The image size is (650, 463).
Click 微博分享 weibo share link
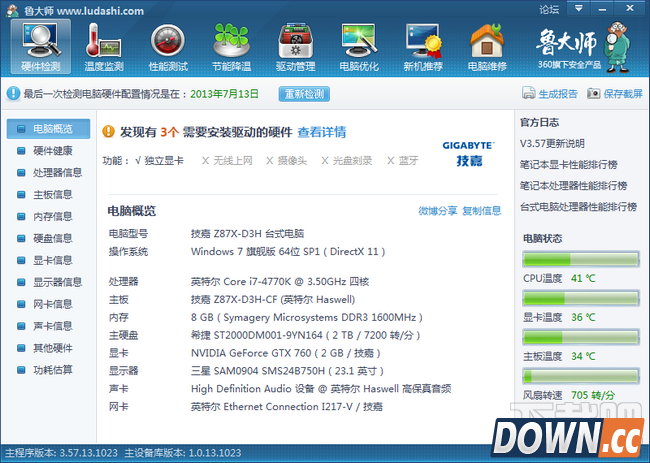pyautogui.click(x=438, y=211)
